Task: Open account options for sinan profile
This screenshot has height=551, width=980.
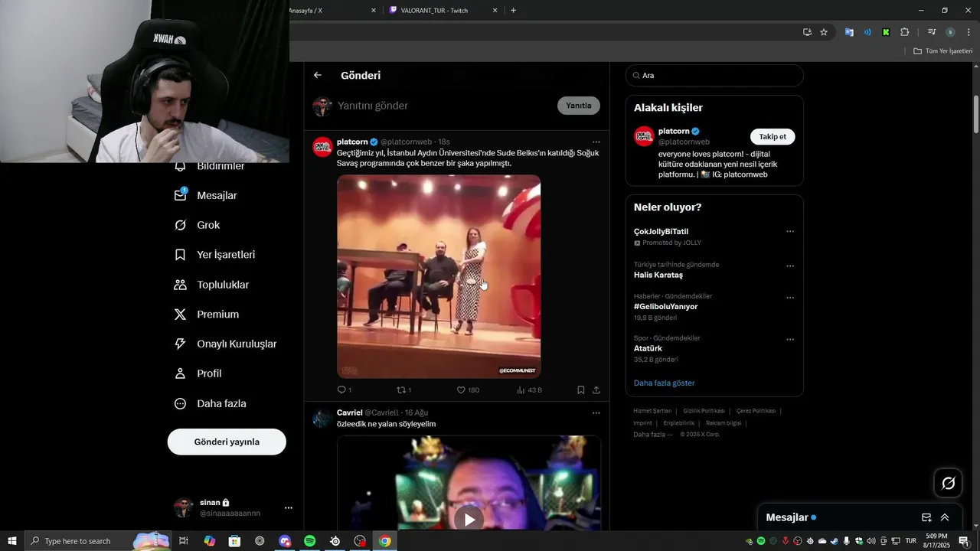Action: 289,507
